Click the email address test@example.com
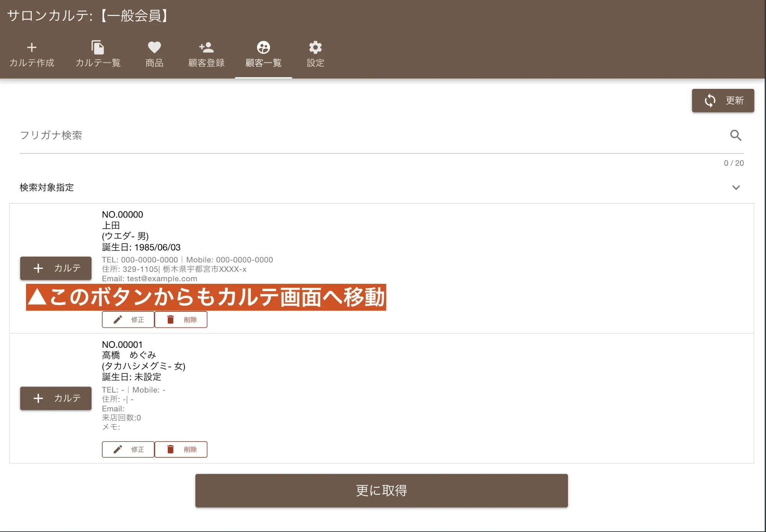This screenshot has width=766, height=532. tap(162, 278)
